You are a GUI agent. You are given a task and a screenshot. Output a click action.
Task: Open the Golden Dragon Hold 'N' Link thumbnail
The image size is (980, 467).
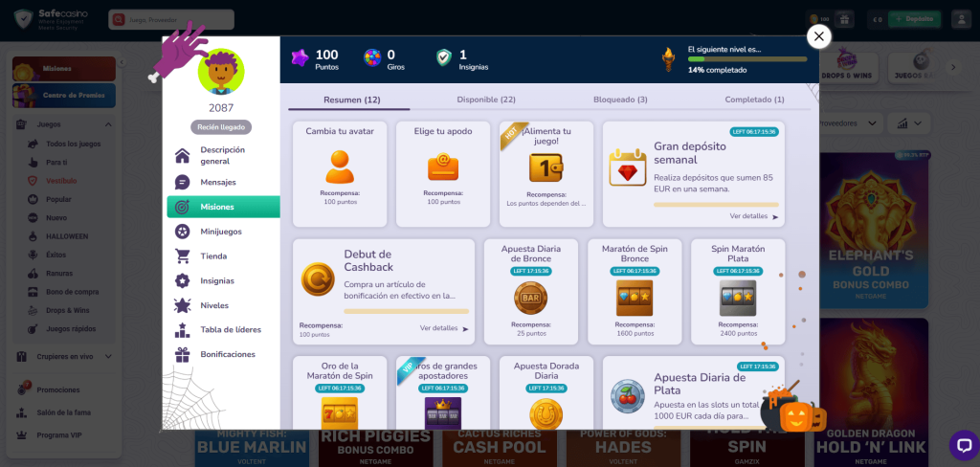tap(873, 391)
